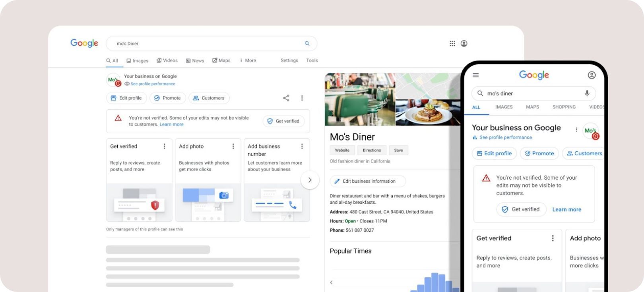The image size is (644, 292).
Task: Click the blue search magnifier in desktop search bar
Action: [307, 43]
